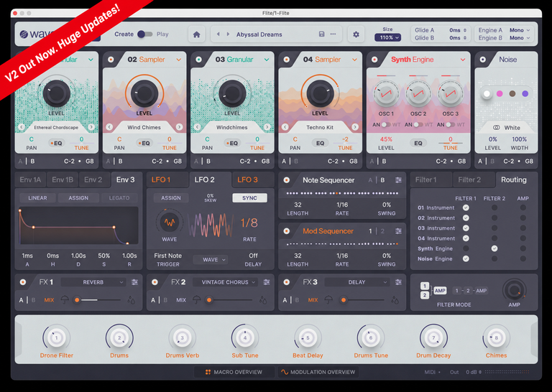552x392 pixels.
Task: Toggle power for Synth Engine
Action: (374, 60)
